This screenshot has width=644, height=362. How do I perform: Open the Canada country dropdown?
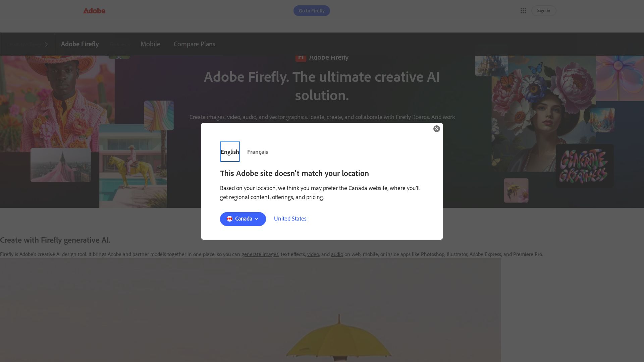point(257,219)
